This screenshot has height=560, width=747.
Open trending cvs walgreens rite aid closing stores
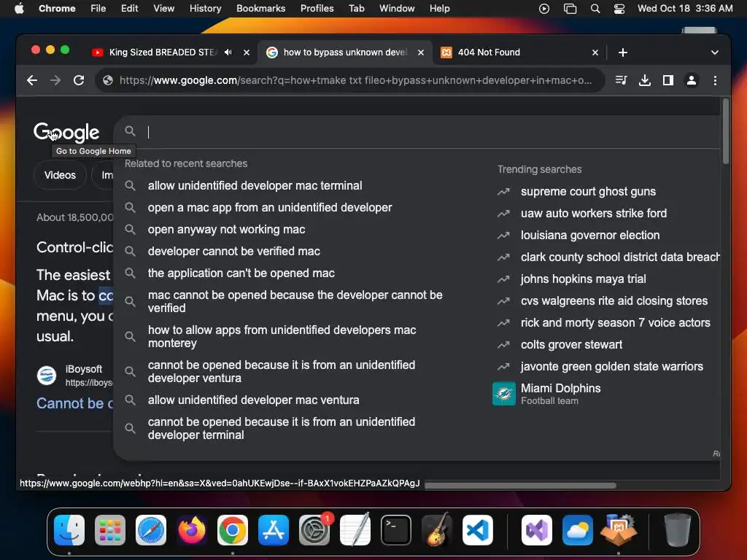(x=614, y=300)
